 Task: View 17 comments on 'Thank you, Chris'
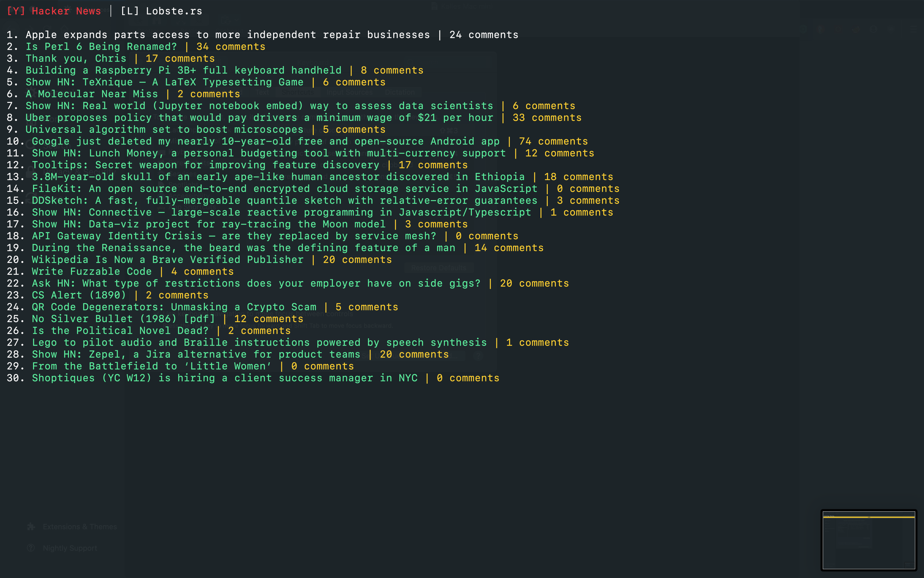[180, 58]
